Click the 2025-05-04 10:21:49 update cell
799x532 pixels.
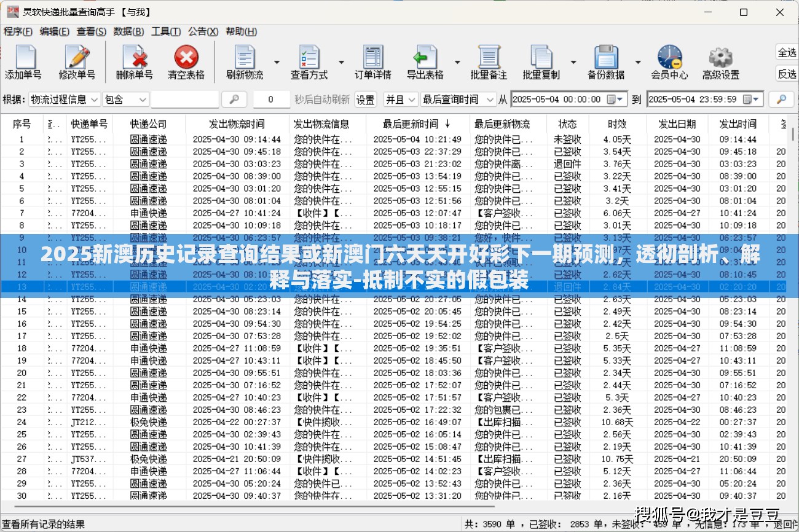(x=417, y=139)
